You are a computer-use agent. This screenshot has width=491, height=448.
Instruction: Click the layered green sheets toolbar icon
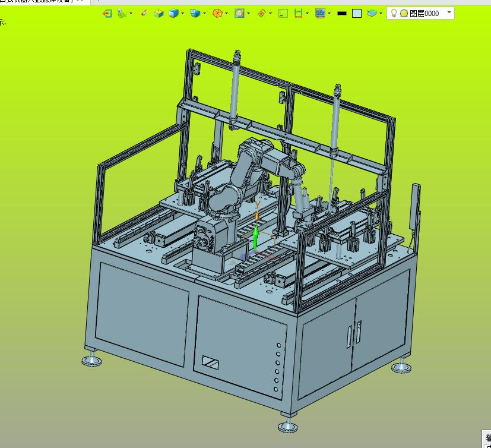pyautogui.click(x=122, y=14)
